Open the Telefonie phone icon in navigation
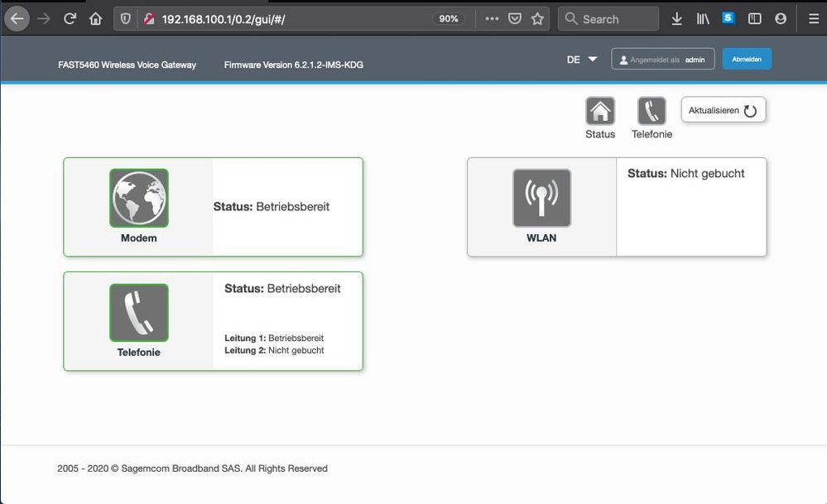 coord(652,111)
